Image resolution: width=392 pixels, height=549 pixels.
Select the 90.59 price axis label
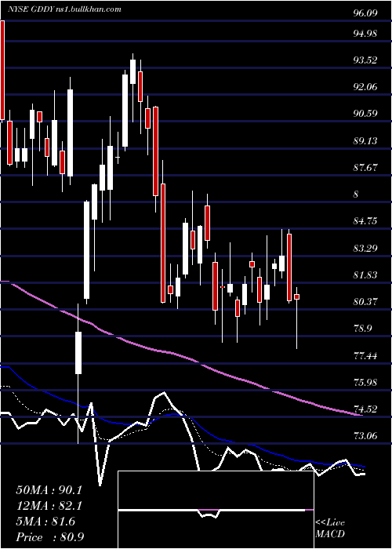point(365,114)
